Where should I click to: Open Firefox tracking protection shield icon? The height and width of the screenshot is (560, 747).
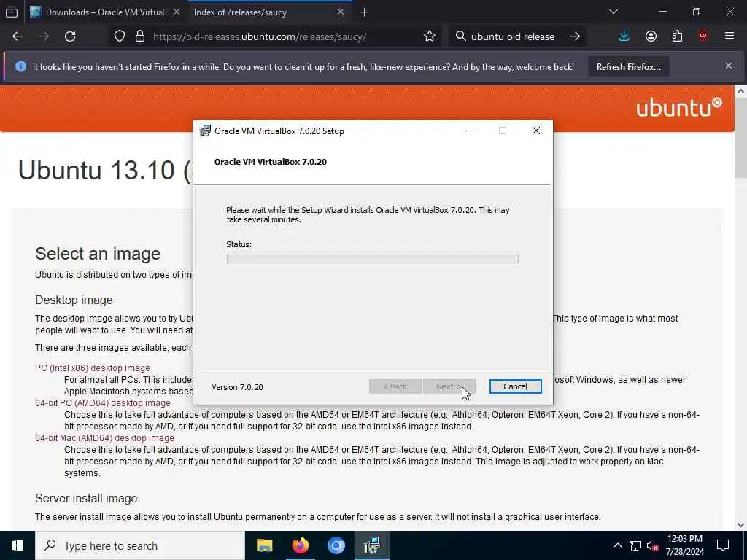pos(120,36)
